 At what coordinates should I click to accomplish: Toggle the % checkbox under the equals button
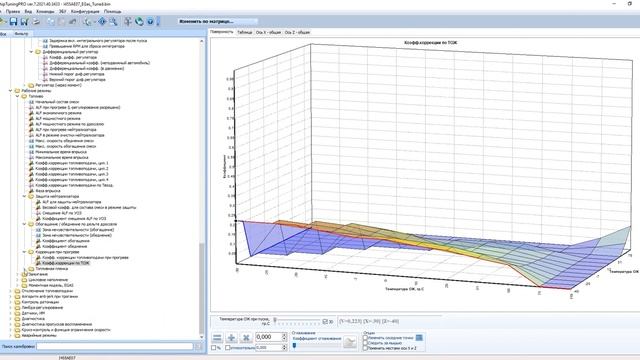(x=213, y=348)
